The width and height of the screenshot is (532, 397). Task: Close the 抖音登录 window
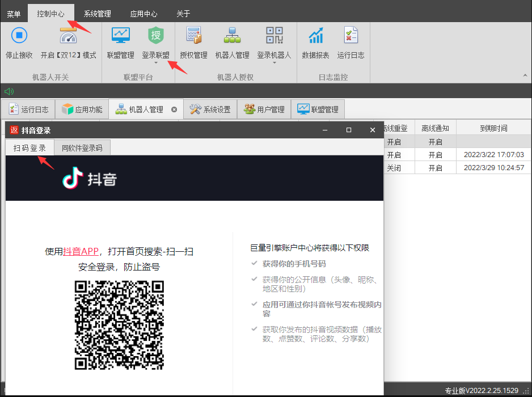pos(373,130)
